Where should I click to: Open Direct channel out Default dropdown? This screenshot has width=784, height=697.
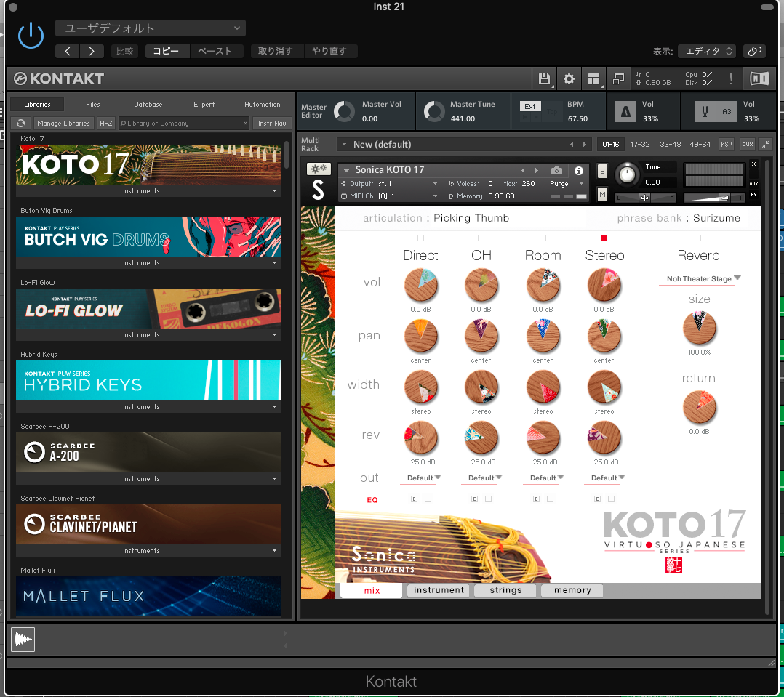421,478
